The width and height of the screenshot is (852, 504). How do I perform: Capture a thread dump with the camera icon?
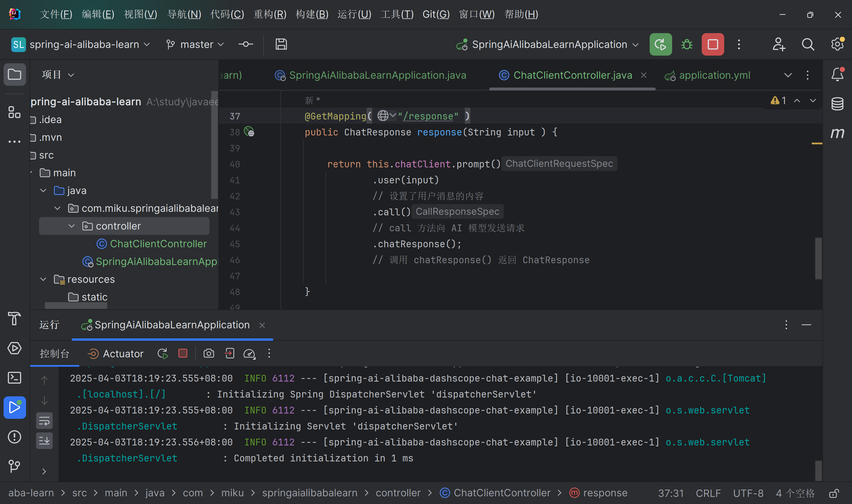point(209,353)
